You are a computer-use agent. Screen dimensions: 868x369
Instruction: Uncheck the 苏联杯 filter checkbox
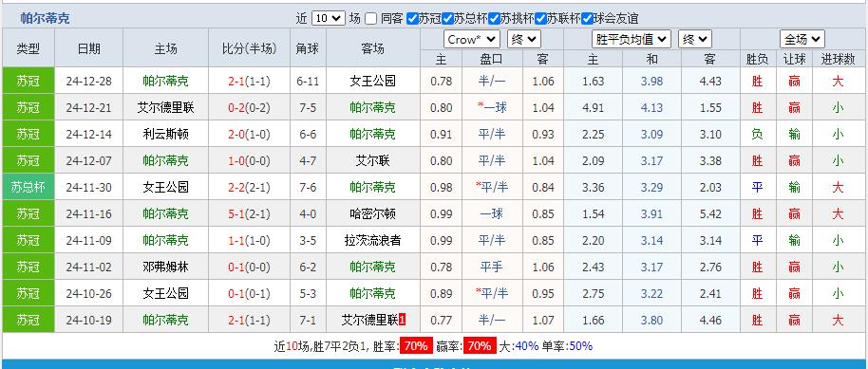point(541,18)
